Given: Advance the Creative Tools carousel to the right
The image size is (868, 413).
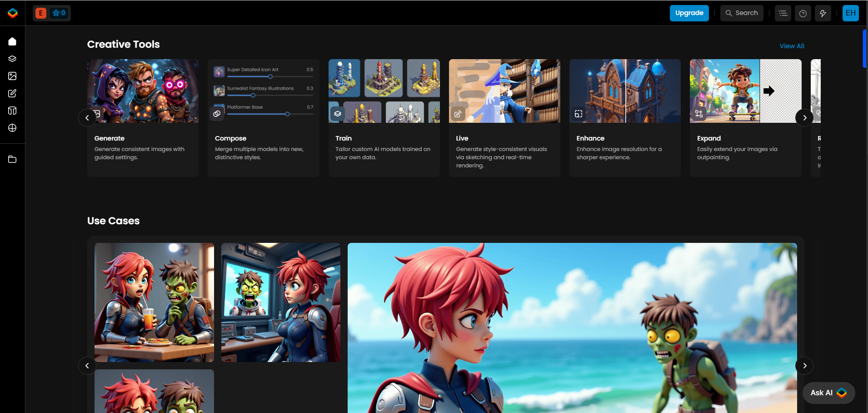Looking at the screenshot, I should (x=804, y=118).
